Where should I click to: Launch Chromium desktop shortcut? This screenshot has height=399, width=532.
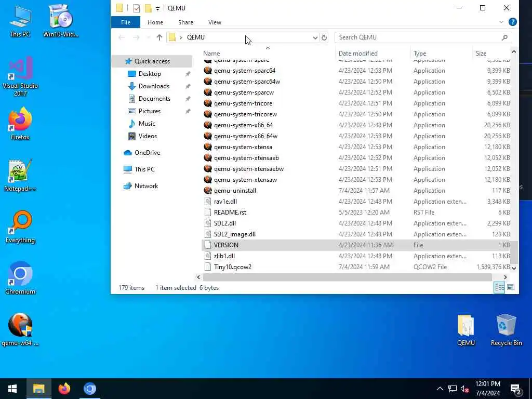point(20,278)
